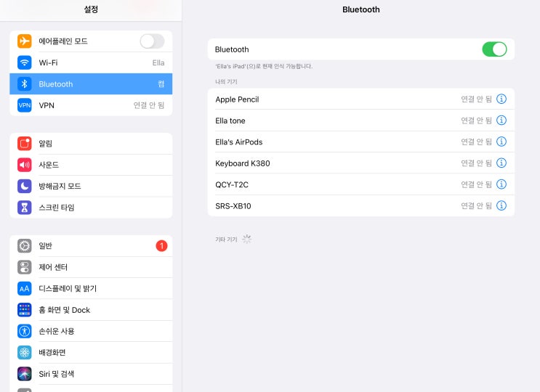
Task: Open Wi-Fi settings row
Action: point(91,62)
